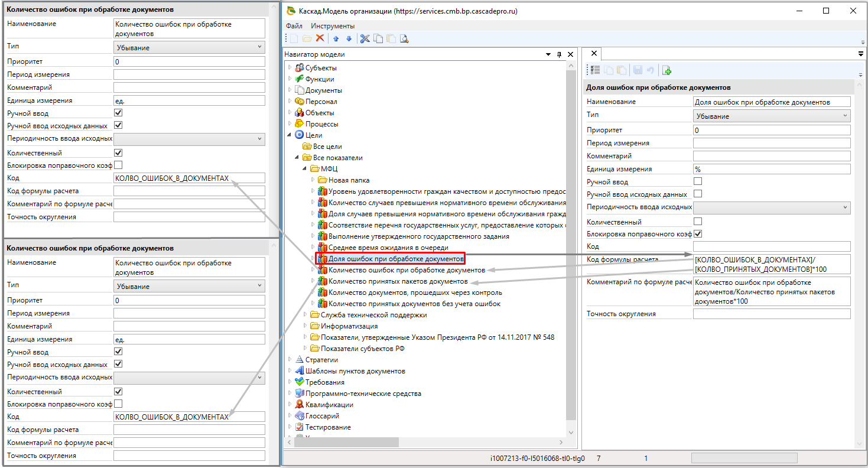The height and width of the screenshot is (468, 868).
Task: Expand the Служба технической поддержки folder
Action: coord(305,315)
